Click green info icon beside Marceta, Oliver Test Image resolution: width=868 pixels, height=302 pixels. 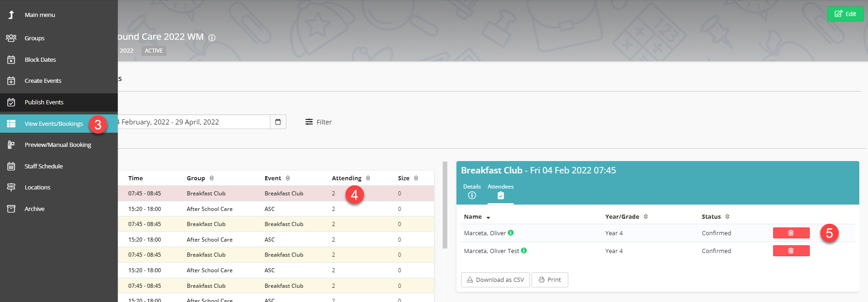point(524,251)
